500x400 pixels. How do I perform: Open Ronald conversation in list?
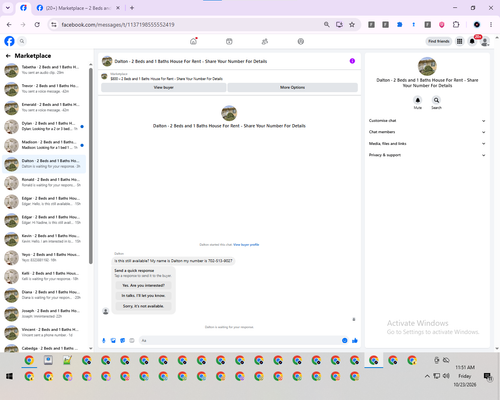44,182
